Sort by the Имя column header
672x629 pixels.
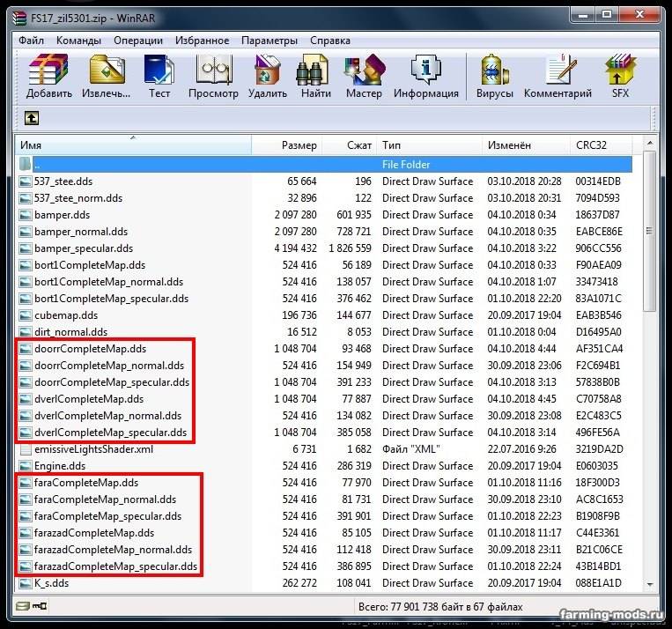pos(133,145)
